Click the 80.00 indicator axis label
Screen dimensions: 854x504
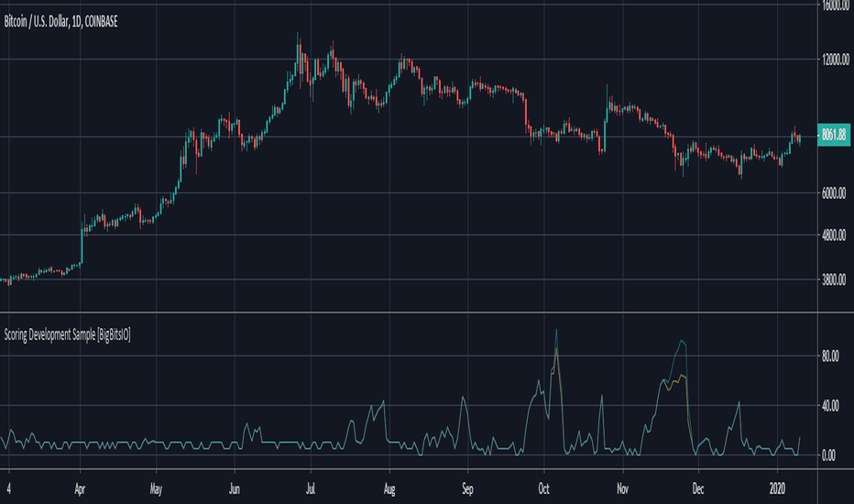click(x=830, y=356)
